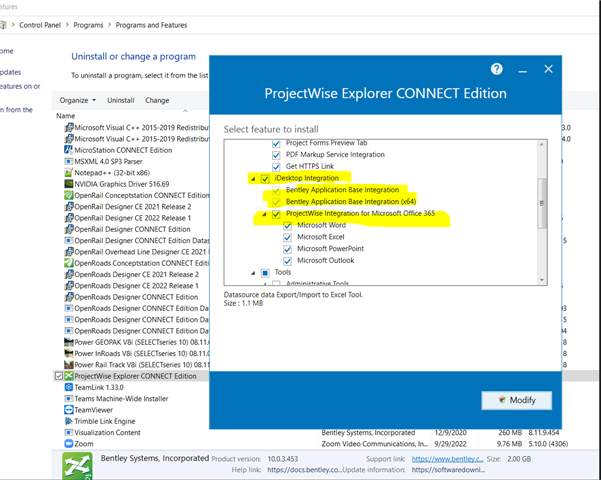The width and height of the screenshot is (601, 480).
Task: Click the ProjectWise Explorer CONNECT Edition list icon
Action: click(x=69, y=376)
